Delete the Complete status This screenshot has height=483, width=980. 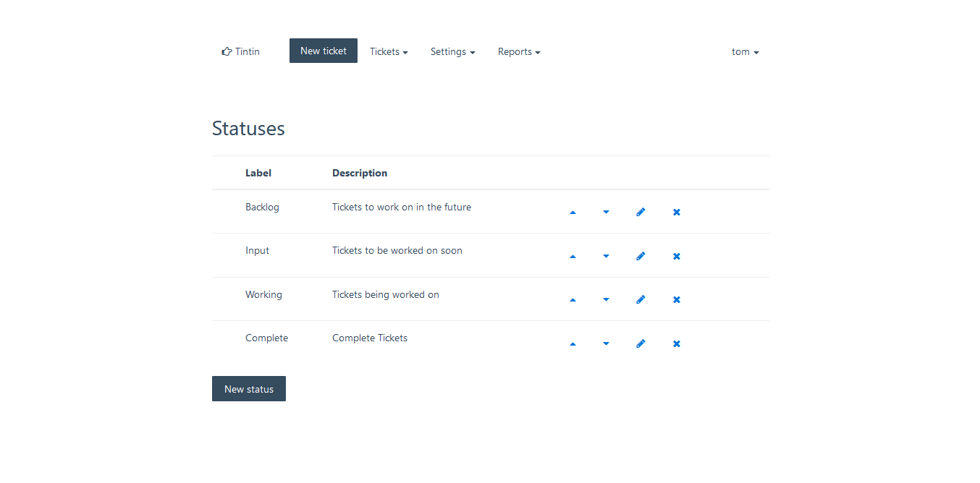pos(677,344)
